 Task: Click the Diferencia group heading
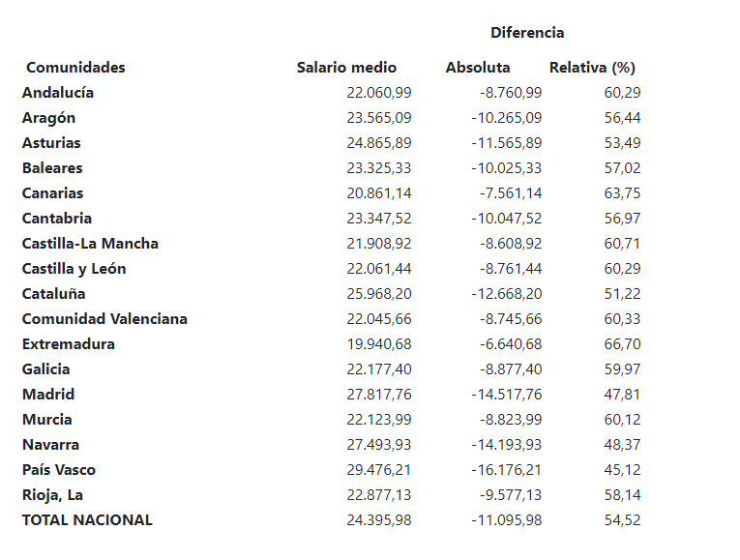tap(527, 33)
